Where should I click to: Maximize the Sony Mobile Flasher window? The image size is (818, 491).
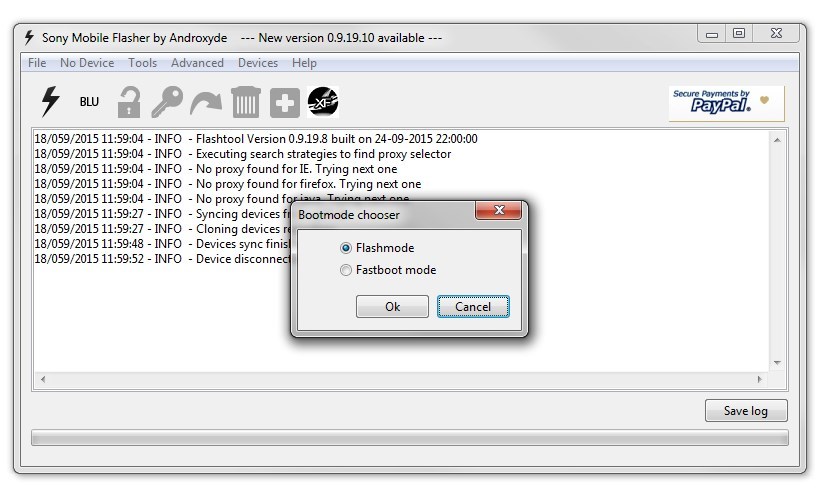tap(739, 34)
